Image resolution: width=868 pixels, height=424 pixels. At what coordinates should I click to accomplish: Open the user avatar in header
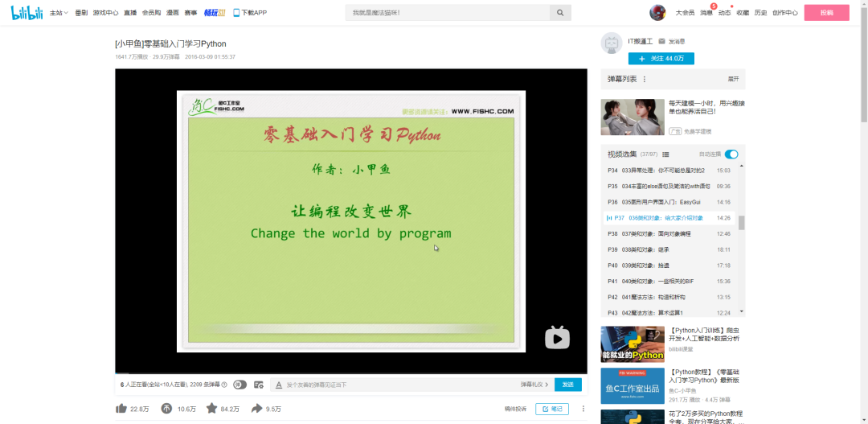(x=657, y=12)
